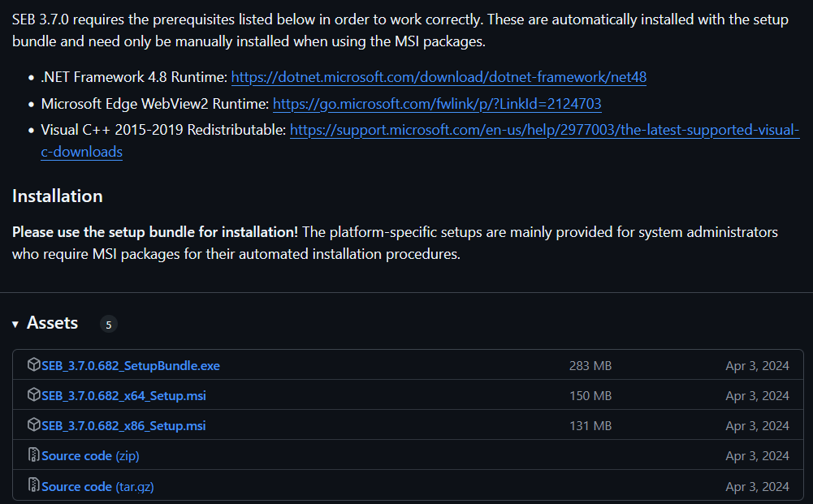The image size is (813, 504).
Task: Click the Apr 3, 2024 date on SetupBundle row
Action: click(x=758, y=366)
